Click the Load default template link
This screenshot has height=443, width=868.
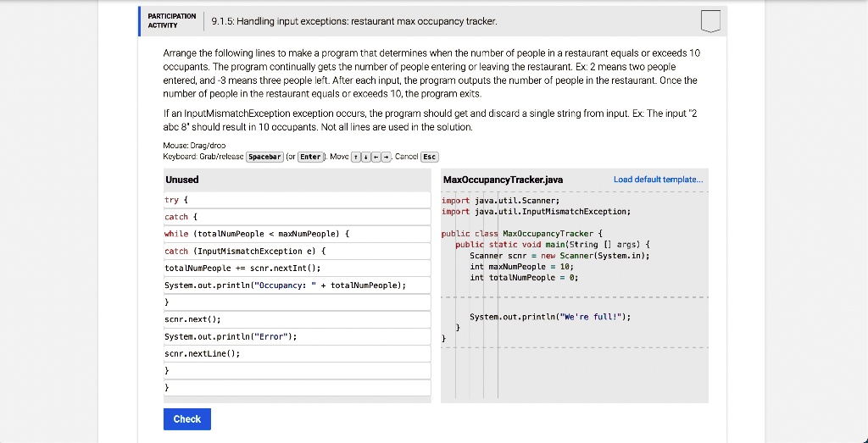tap(658, 180)
